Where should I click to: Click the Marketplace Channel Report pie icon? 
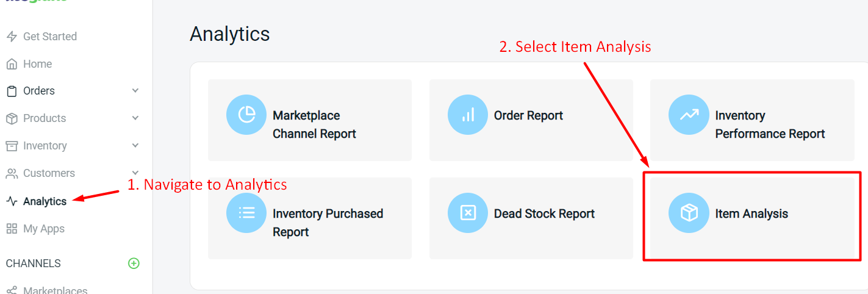click(x=246, y=115)
